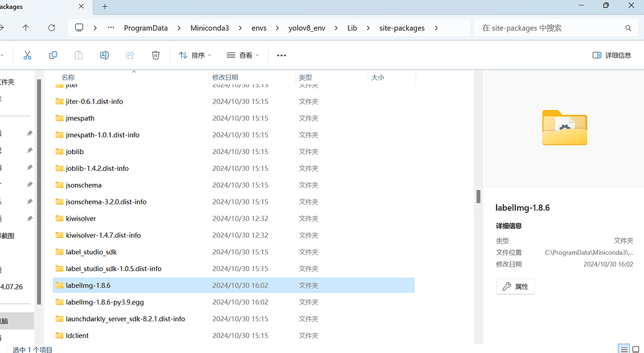Expand chevron after site-packages in address bar

coord(436,28)
